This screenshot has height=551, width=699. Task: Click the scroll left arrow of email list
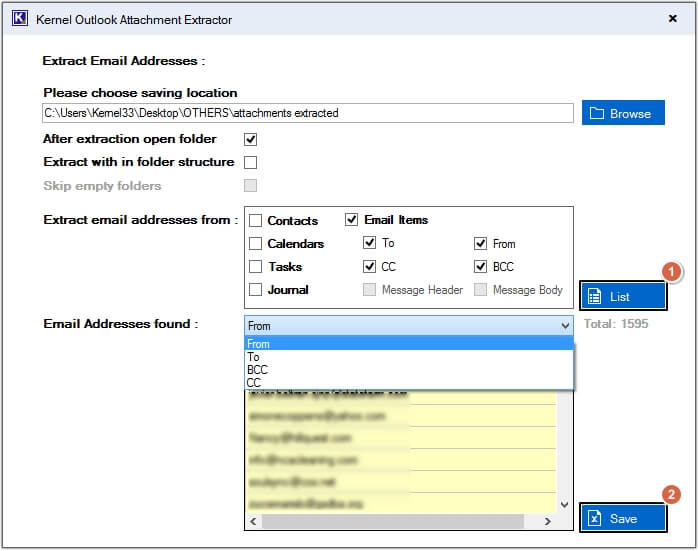[x=253, y=521]
